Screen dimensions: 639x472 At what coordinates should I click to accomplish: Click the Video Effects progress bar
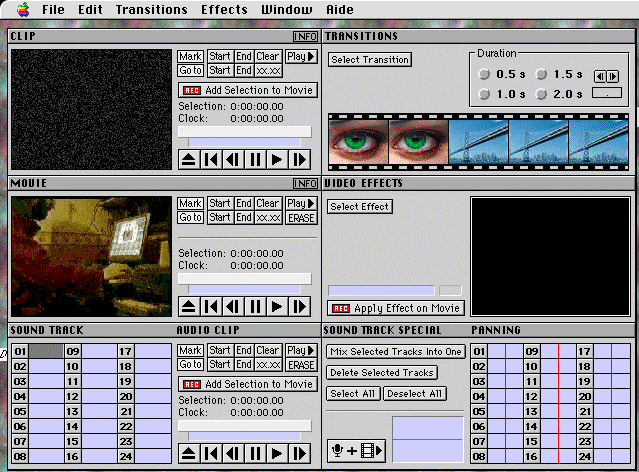[x=381, y=291]
